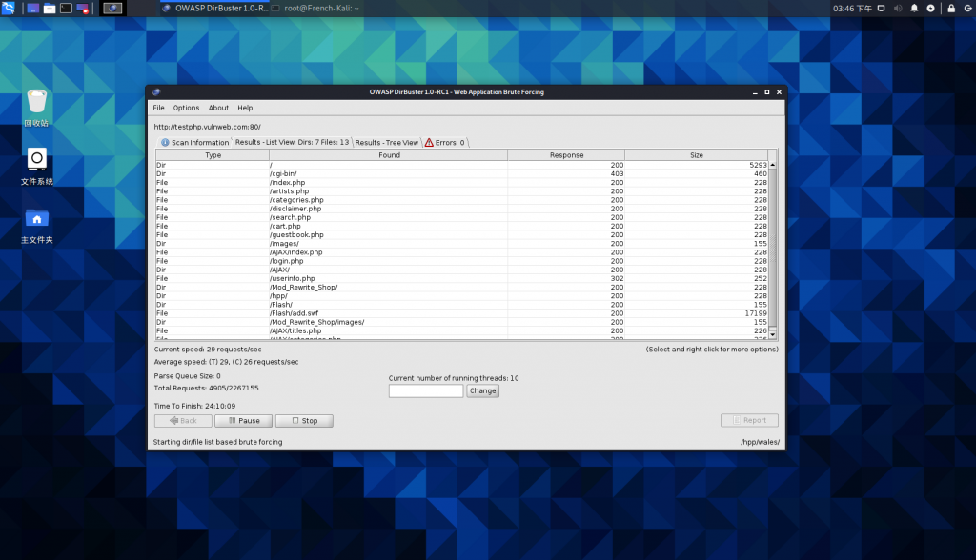Click the power manager tray icon
The height and width of the screenshot is (560, 976).
pos(930,8)
